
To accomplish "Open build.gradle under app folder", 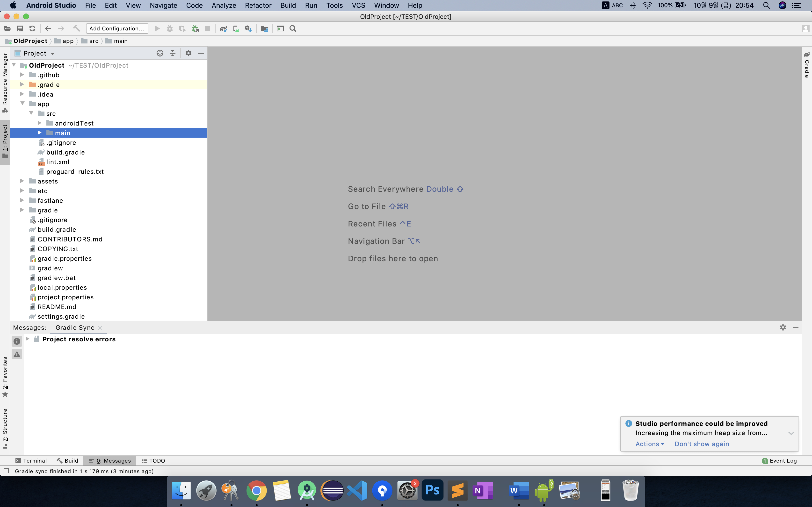I will coord(65,152).
